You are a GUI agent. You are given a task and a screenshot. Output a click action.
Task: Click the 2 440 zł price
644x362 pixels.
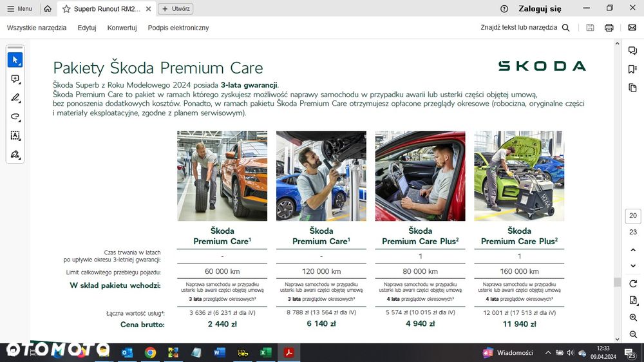(222, 324)
